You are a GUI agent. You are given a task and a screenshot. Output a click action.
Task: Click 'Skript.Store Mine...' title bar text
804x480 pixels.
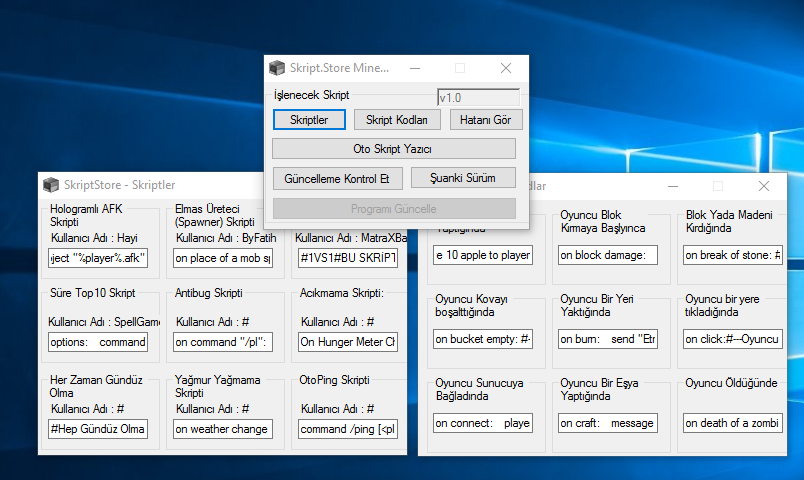(x=339, y=68)
